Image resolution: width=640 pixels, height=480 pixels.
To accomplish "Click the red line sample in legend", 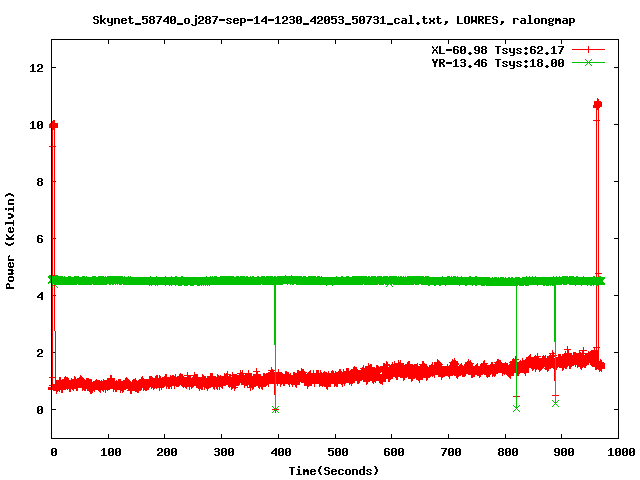I will click(x=588, y=50).
